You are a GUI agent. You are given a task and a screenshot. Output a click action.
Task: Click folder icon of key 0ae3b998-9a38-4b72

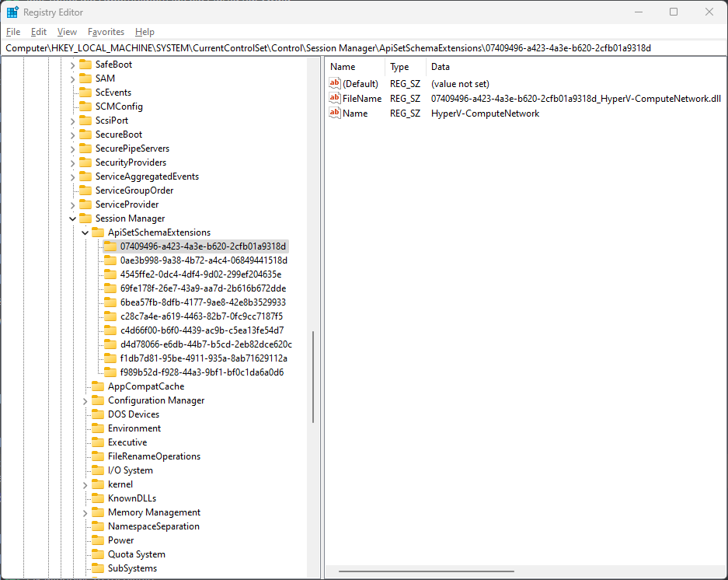[110, 260]
